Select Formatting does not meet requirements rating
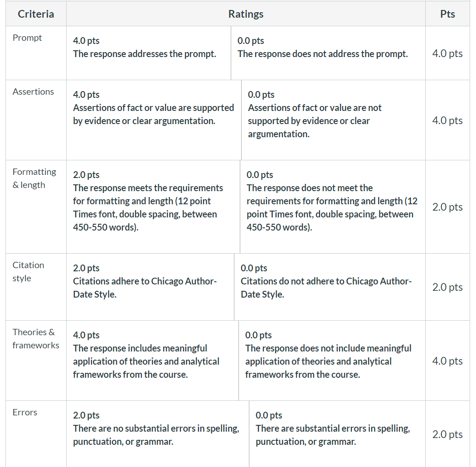This screenshot has height=467, width=476. 333,207
